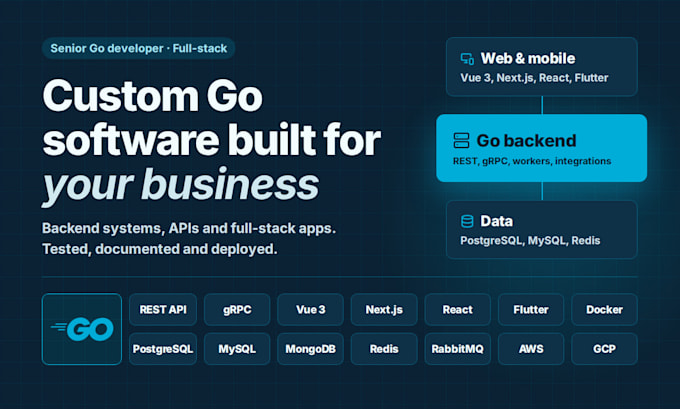Open the highlighted Go backend card

point(542,148)
